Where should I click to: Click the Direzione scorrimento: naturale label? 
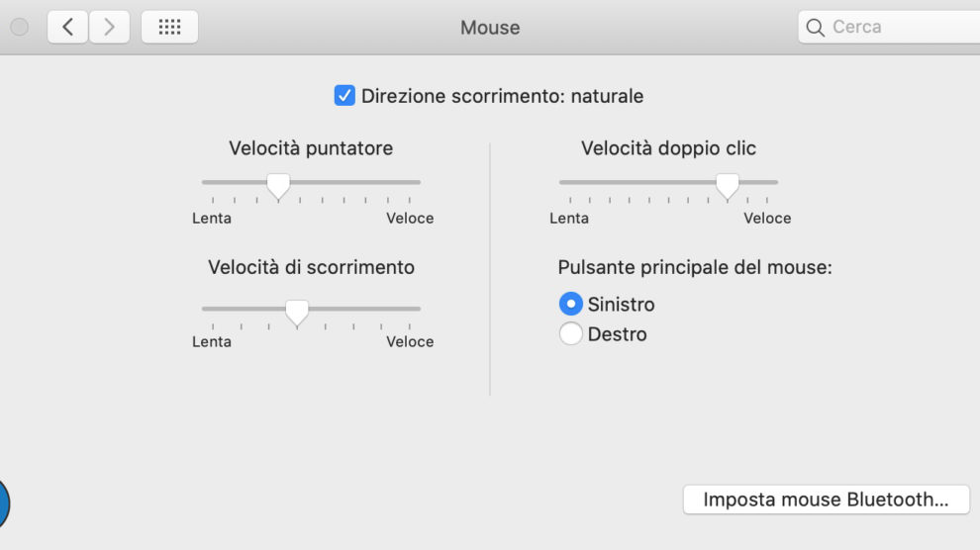click(502, 96)
